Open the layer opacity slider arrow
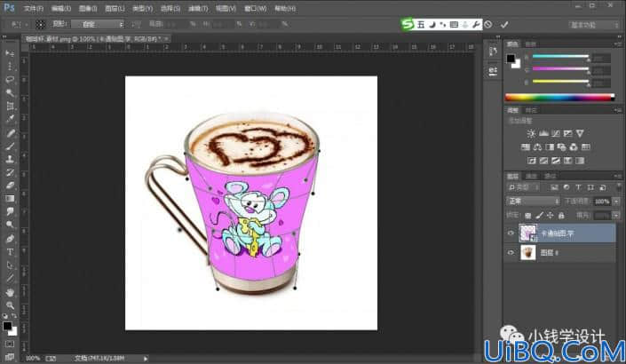This screenshot has width=626, height=364. click(616, 202)
